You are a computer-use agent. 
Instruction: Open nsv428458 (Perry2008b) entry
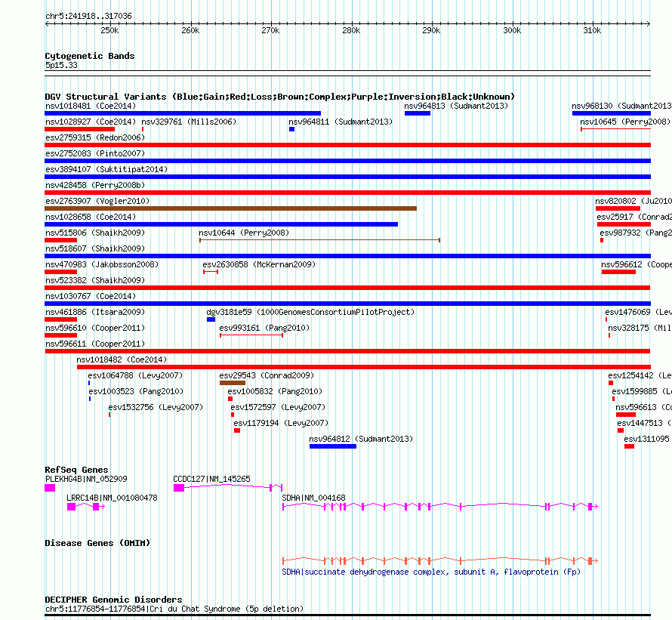95,185
